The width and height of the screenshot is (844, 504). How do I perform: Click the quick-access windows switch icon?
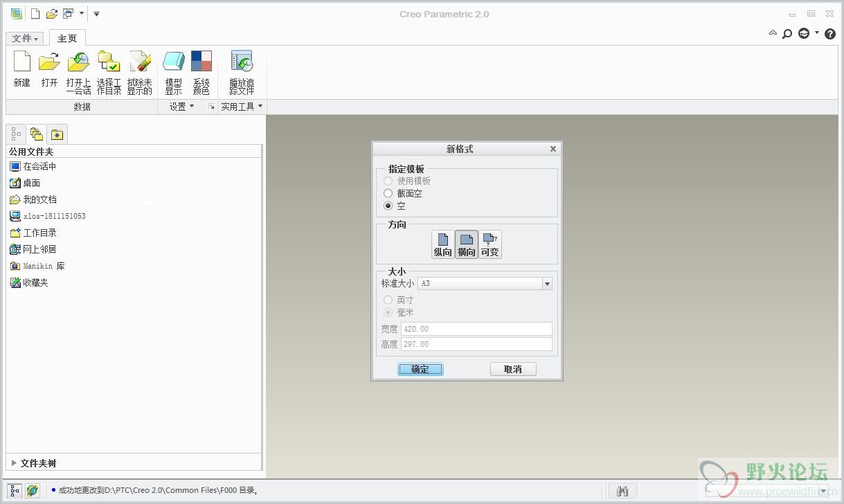click(x=68, y=13)
